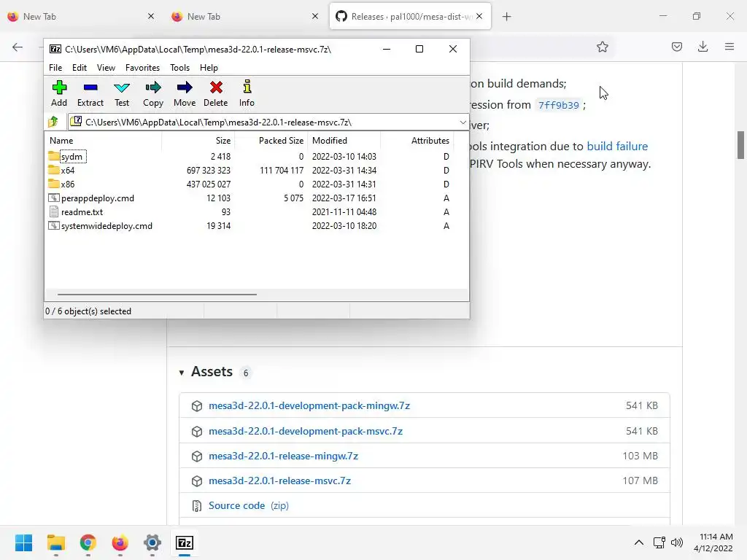Viewport: 747px width, 560px height.
Task: Switch to the second New Tab
Action: click(245, 17)
